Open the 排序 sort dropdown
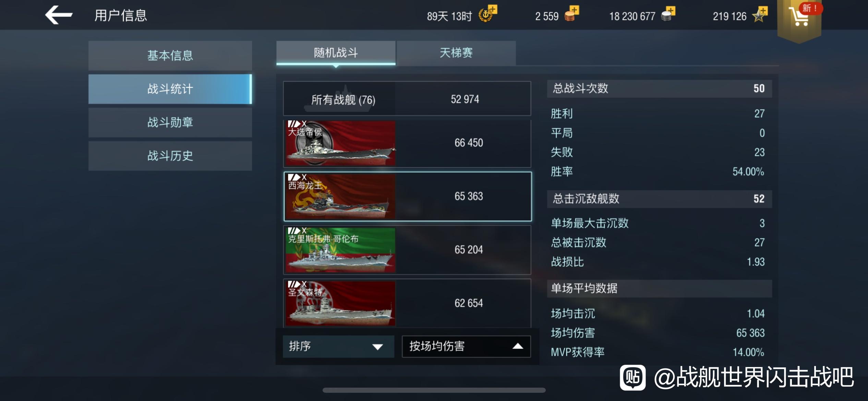This screenshot has height=401, width=868. pos(338,347)
